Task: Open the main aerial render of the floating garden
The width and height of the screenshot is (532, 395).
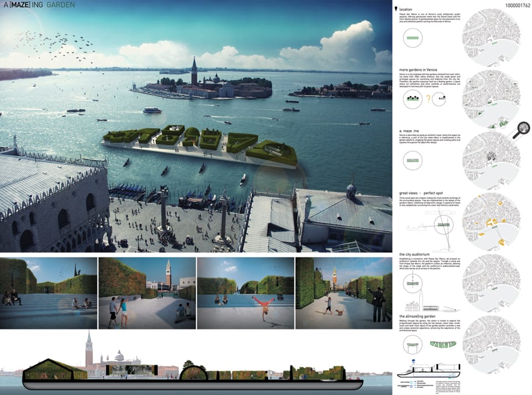Action: pos(196,126)
